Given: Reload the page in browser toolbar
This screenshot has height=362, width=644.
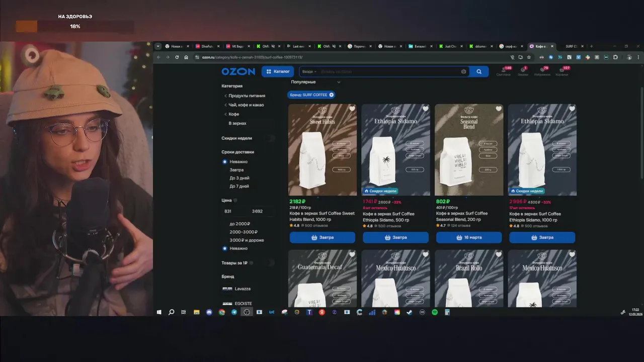Looking at the screenshot, I should (177, 57).
